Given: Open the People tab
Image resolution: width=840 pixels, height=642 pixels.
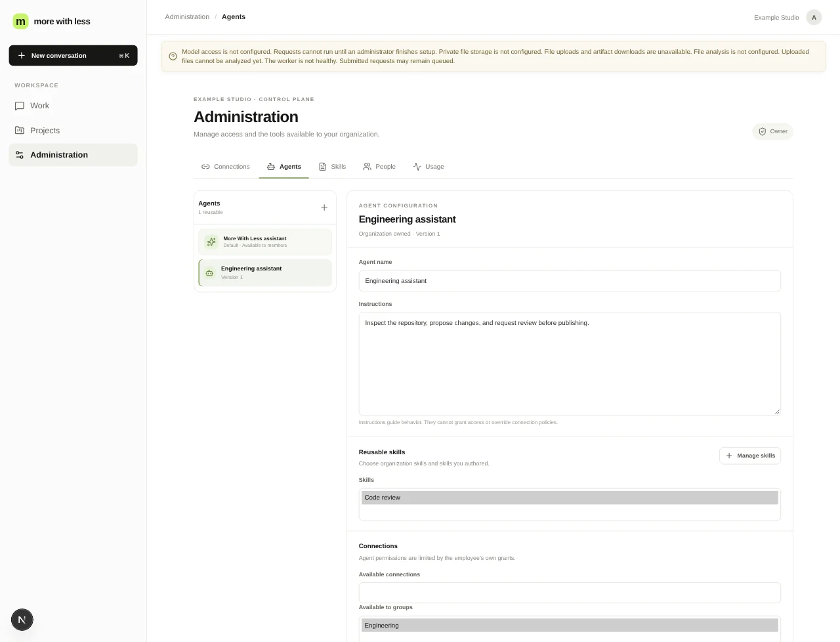Looking at the screenshot, I should click(x=379, y=167).
